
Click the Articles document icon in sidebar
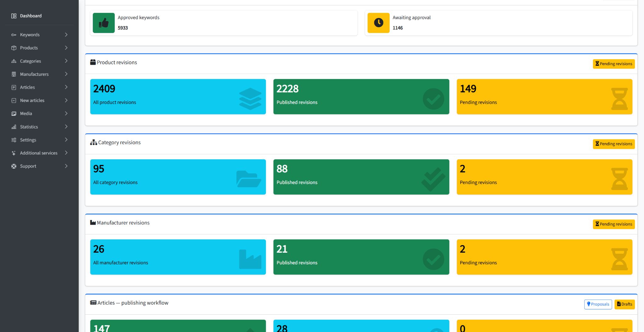14,87
